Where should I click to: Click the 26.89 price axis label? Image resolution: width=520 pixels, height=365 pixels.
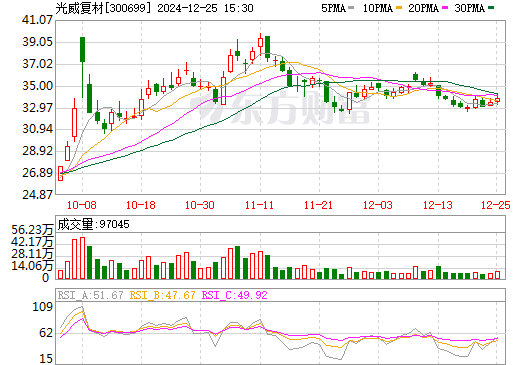(x=37, y=173)
